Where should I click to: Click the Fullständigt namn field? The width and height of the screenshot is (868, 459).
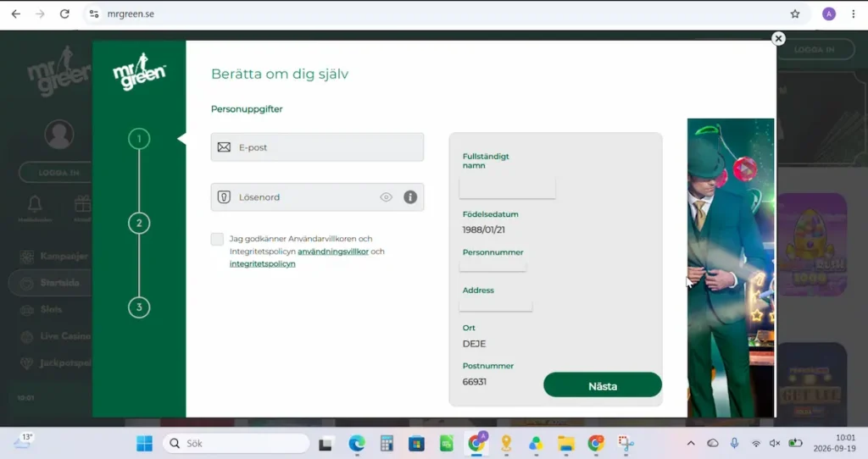pyautogui.click(x=507, y=188)
